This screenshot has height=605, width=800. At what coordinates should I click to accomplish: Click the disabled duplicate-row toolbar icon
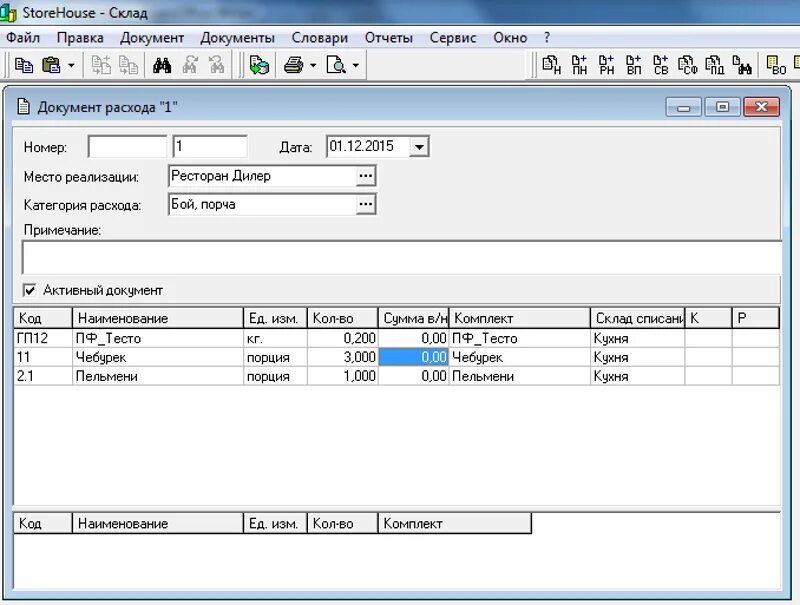coord(128,65)
